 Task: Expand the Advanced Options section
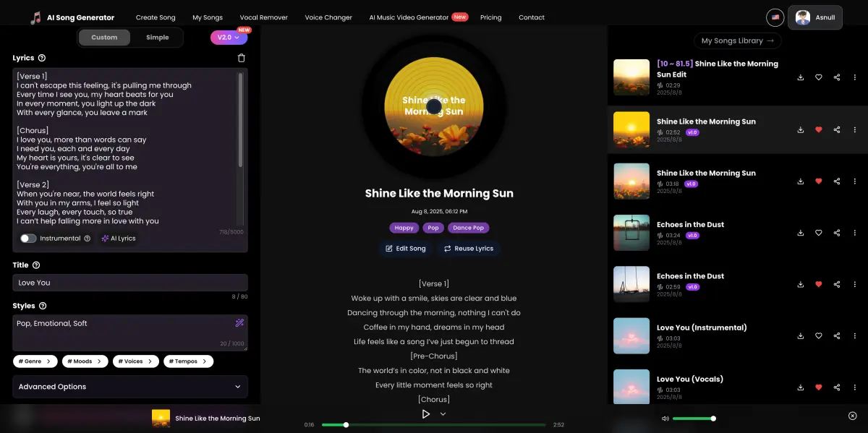tap(130, 387)
